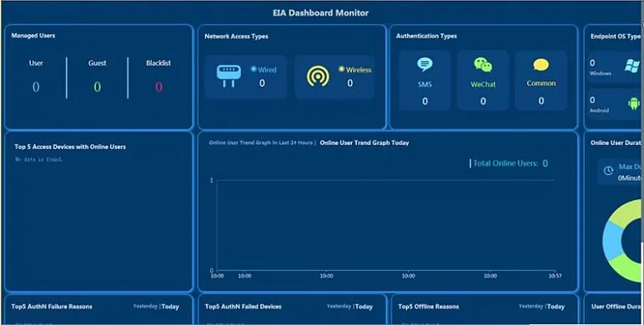Image resolution: width=644 pixels, height=325 pixels.
Task: Click the Windows logo icon
Action: point(632,66)
